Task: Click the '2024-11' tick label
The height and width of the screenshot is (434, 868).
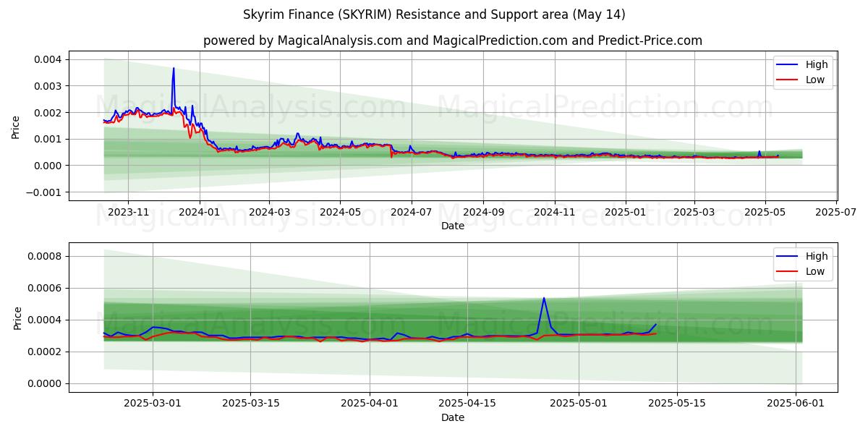Action: click(554, 212)
